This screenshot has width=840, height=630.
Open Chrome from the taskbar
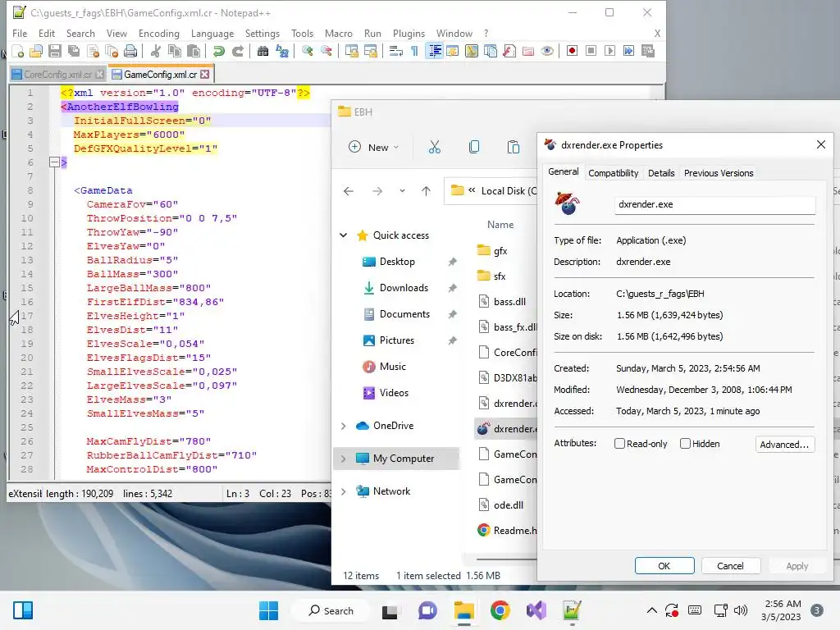(x=500, y=610)
